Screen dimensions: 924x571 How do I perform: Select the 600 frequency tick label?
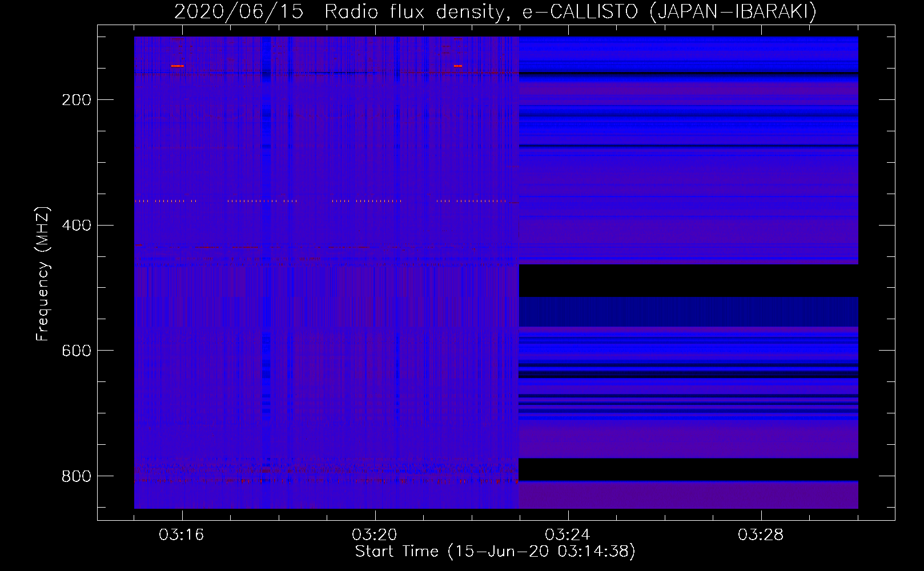click(x=77, y=351)
